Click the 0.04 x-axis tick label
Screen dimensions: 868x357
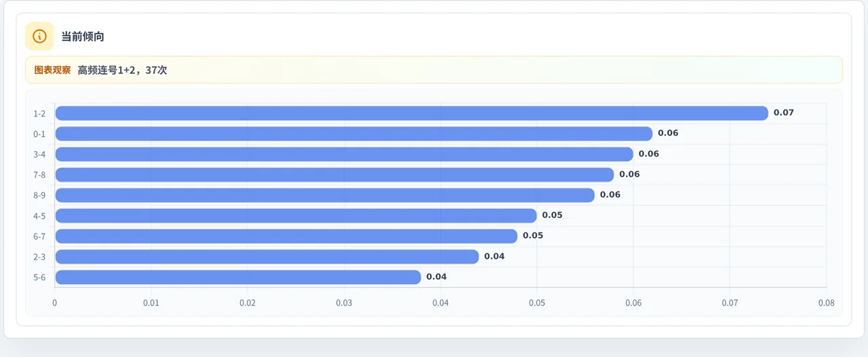click(x=441, y=303)
